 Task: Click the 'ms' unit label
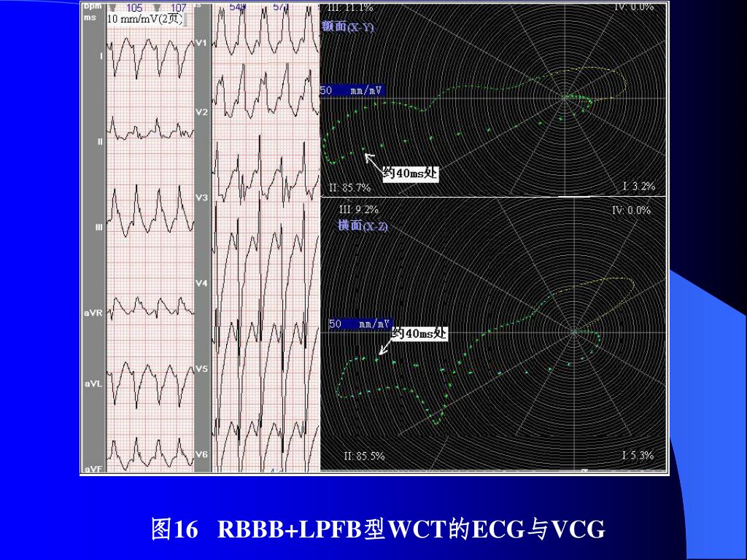tap(90, 17)
